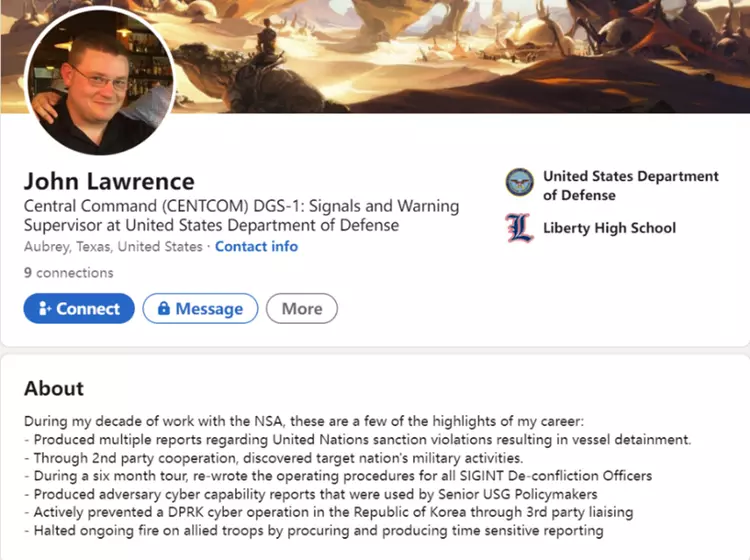Open United States Department of Defense text link
The width and height of the screenshot is (750, 560).
tap(630, 185)
